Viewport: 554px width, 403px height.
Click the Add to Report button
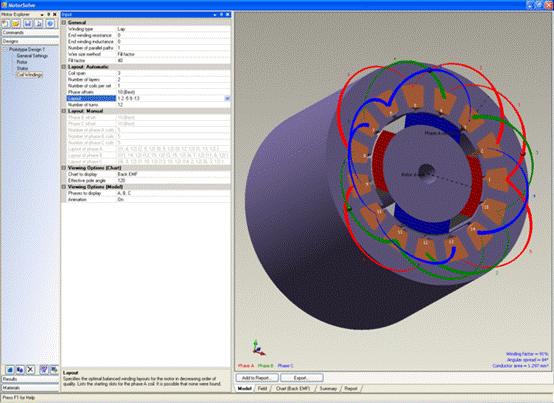point(257,378)
